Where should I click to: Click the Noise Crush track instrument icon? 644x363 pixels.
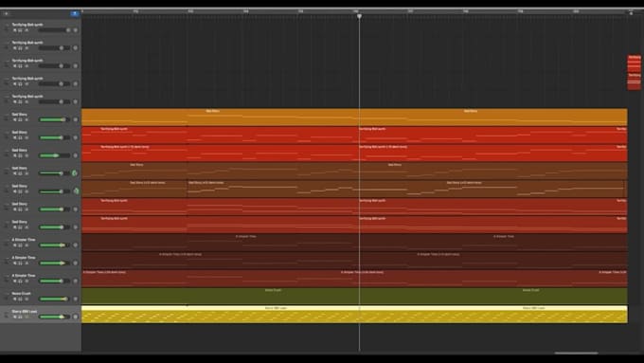click(7, 297)
